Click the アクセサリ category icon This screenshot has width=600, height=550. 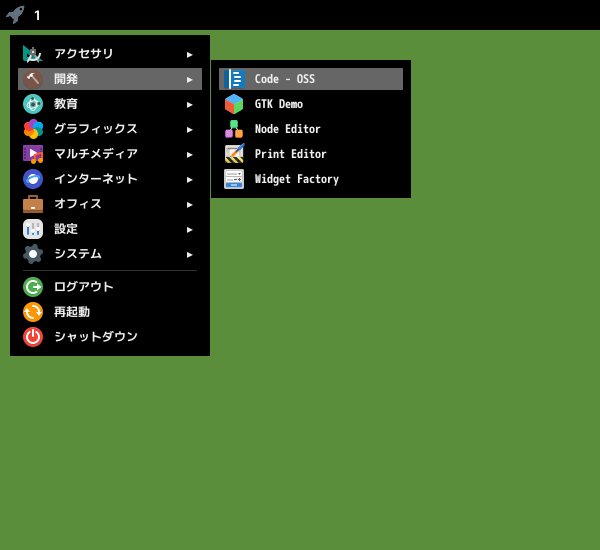(x=33, y=54)
